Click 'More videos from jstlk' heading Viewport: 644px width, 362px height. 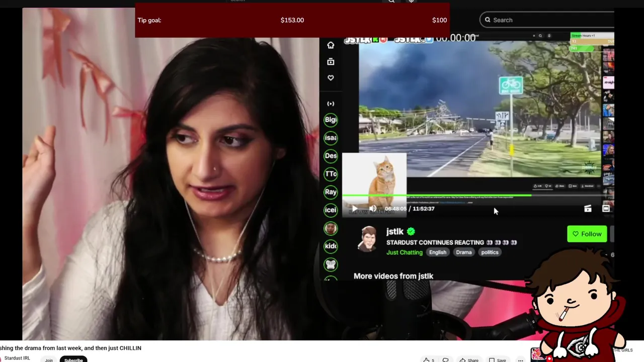[393, 276]
